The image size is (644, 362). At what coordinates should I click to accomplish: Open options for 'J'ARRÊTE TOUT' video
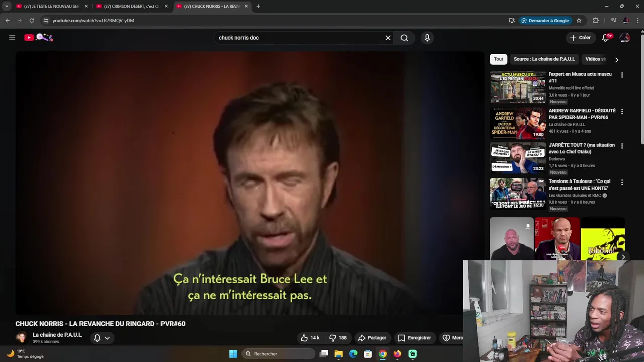[x=622, y=146]
